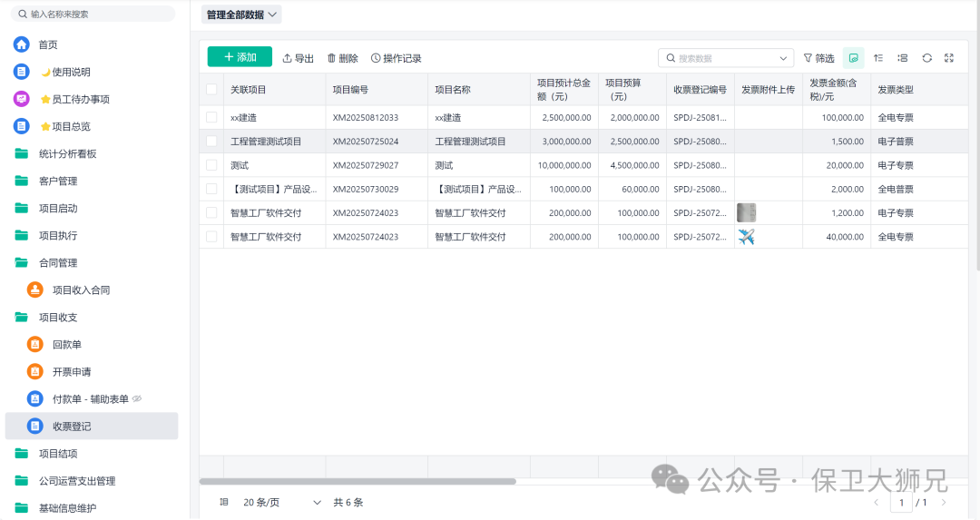Open the 20 条/页 page size dropdown

tap(282, 502)
